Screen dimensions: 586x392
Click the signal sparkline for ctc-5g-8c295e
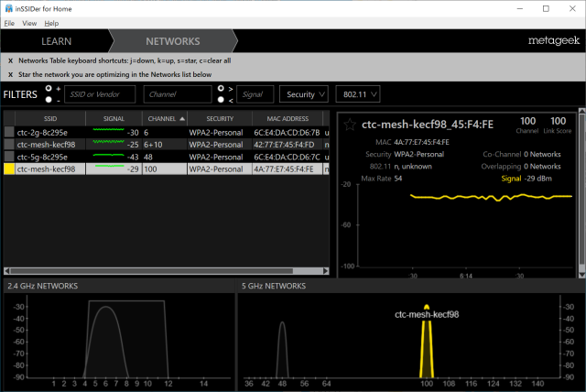point(108,155)
